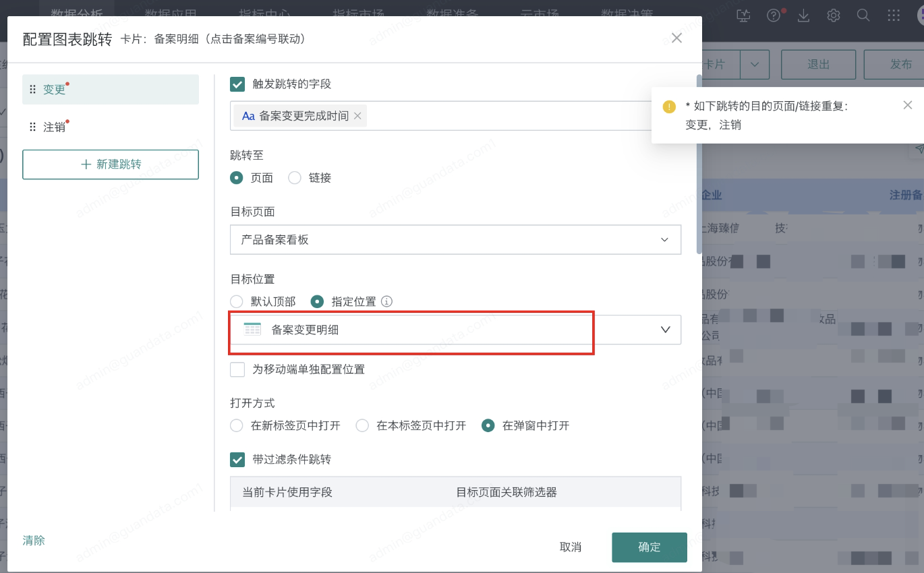Select the 链接 radio option

pos(295,178)
